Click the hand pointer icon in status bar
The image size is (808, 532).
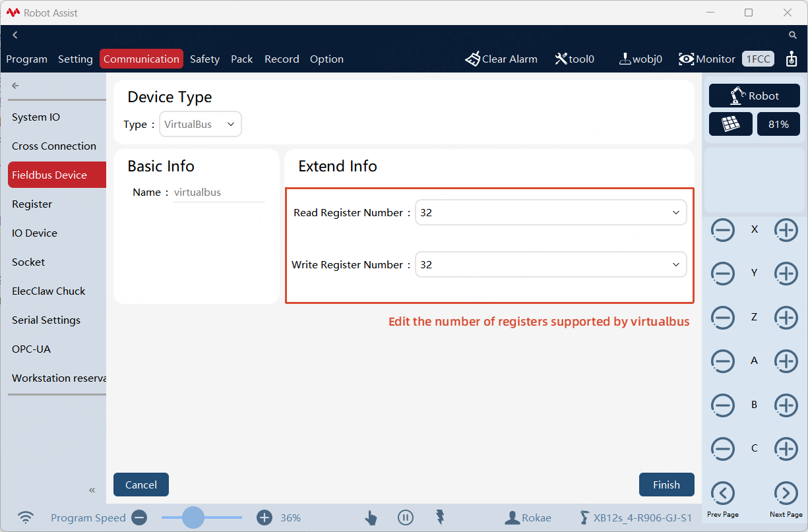click(371, 517)
